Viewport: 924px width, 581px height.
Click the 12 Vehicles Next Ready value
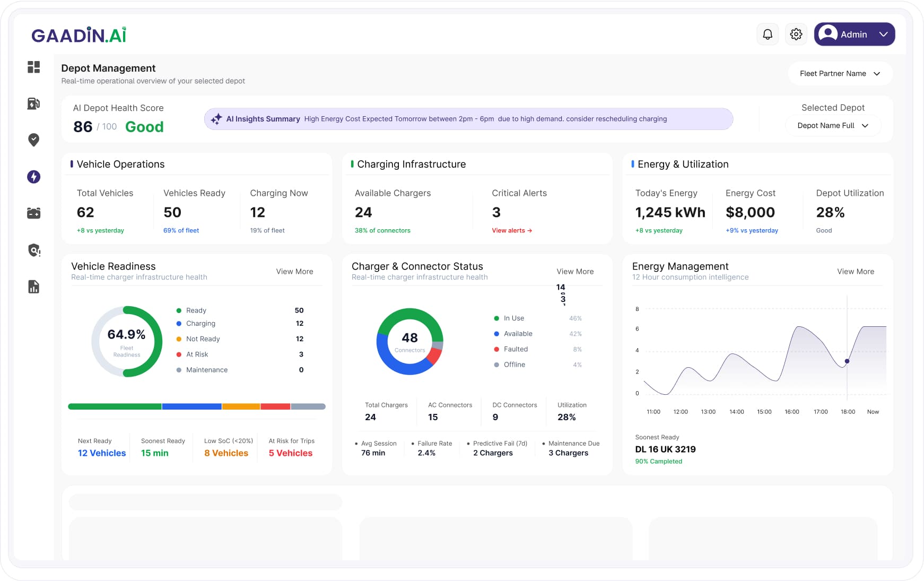tap(102, 453)
